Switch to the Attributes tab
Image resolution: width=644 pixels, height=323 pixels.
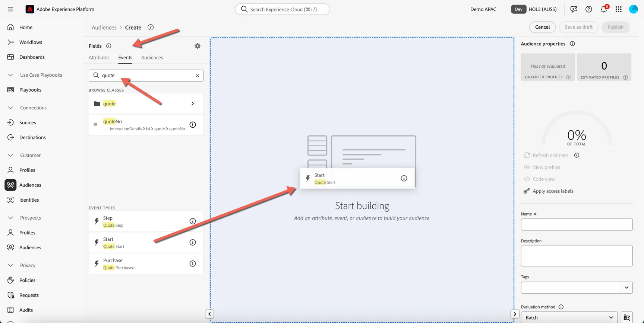pos(99,57)
